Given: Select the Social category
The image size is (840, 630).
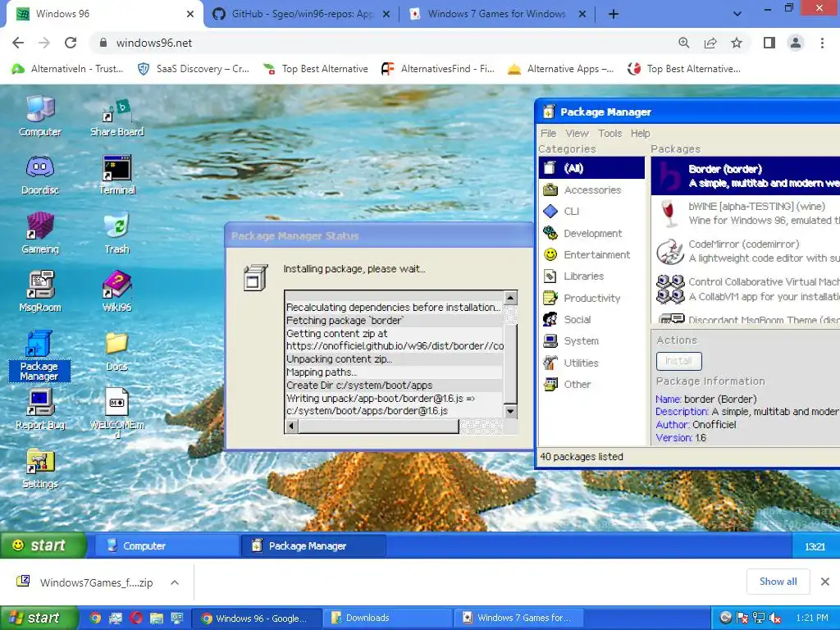Looking at the screenshot, I should coord(592,319).
